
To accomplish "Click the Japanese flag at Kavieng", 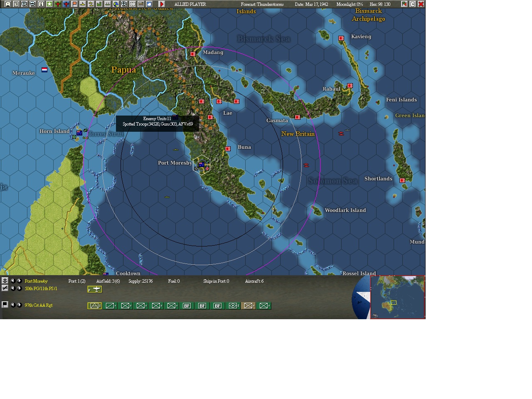I will (341, 38).
